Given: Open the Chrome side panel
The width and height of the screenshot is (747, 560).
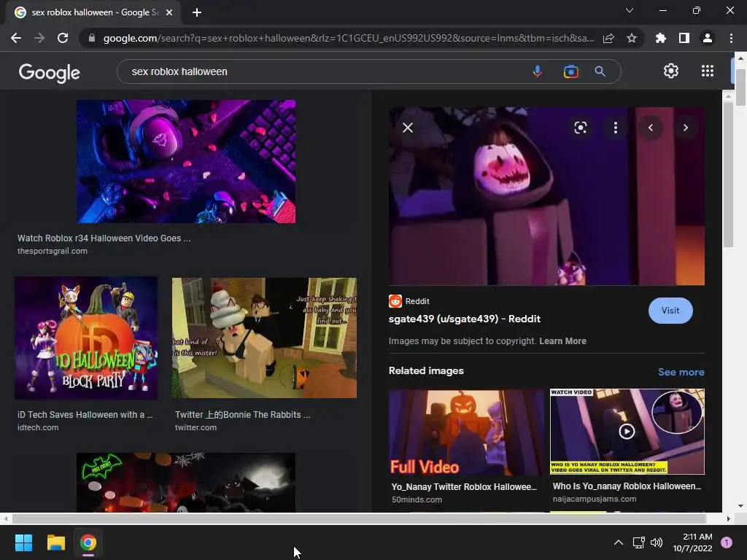Looking at the screenshot, I should (x=684, y=38).
